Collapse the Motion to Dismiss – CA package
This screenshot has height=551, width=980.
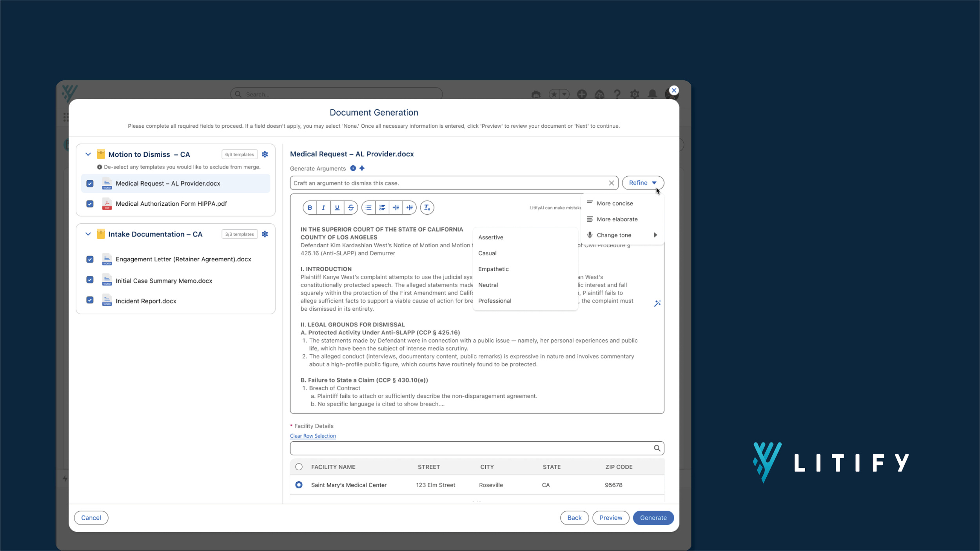(x=88, y=154)
